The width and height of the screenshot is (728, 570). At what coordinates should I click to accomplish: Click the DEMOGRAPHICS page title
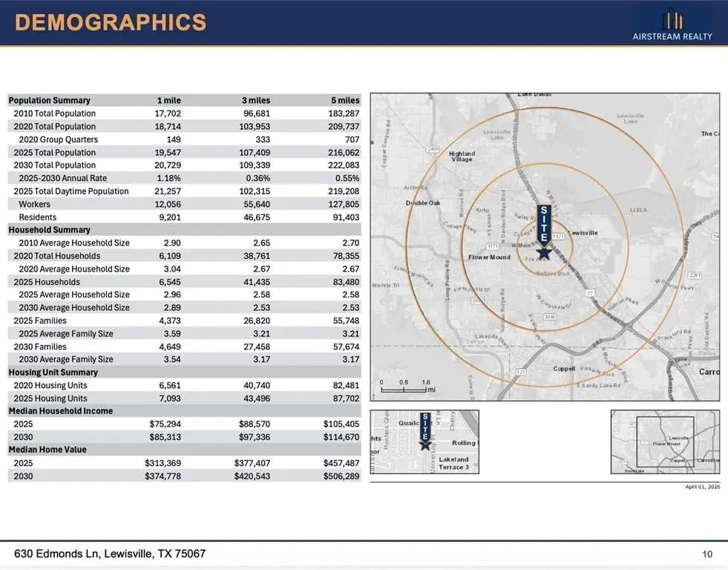111,22
